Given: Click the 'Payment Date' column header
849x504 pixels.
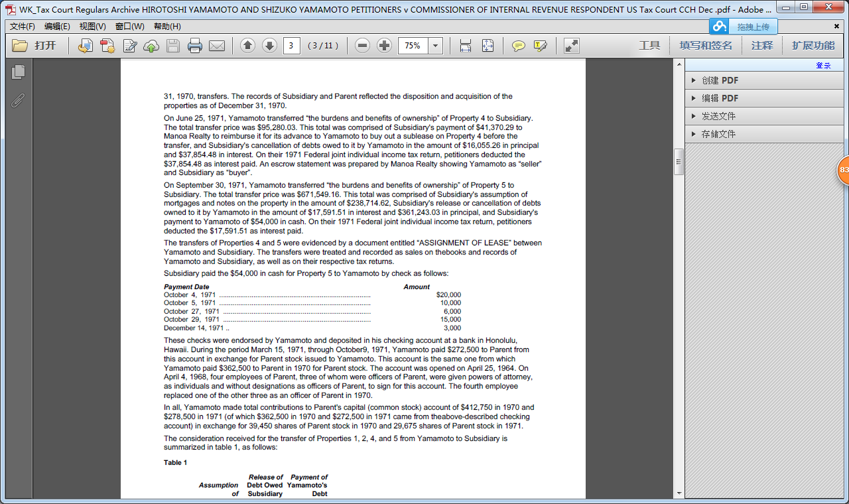Looking at the screenshot, I should (186, 287).
